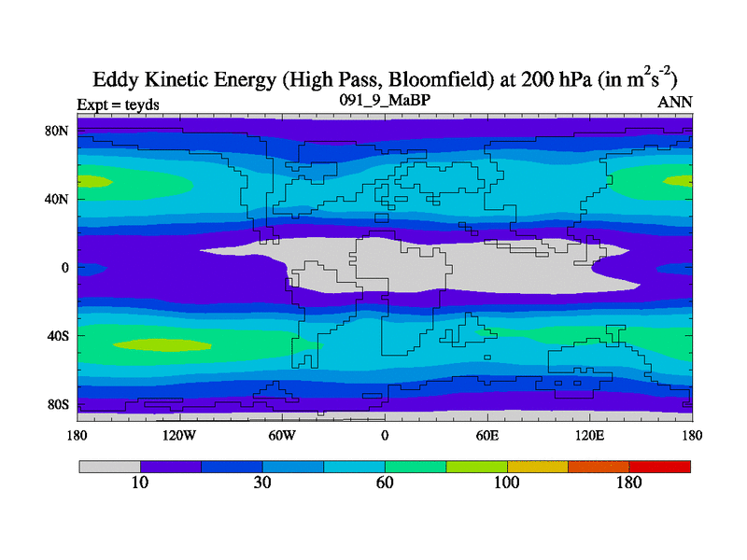Click the gray swatch in the colorbar
Viewport: 747px width, 560px height.
click(109, 466)
